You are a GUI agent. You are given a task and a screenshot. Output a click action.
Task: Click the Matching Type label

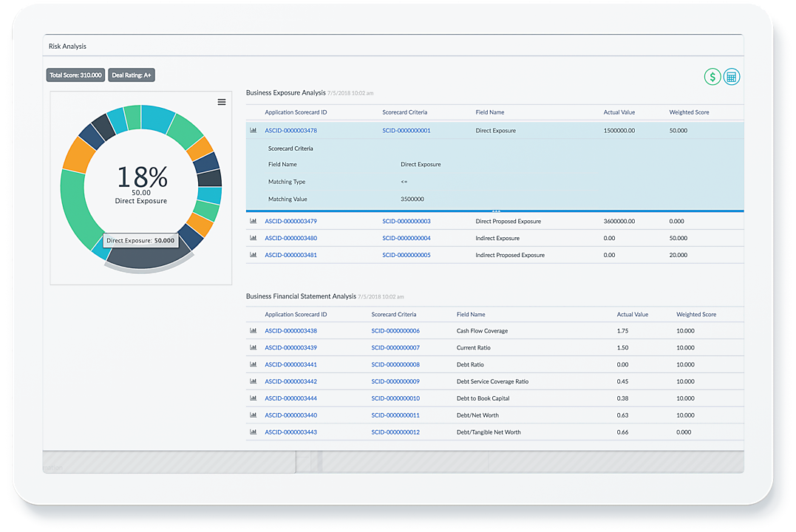pos(287,182)
